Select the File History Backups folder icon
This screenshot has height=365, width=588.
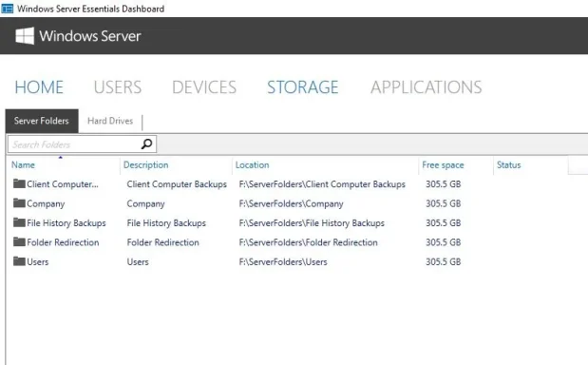tap(19, 222)
